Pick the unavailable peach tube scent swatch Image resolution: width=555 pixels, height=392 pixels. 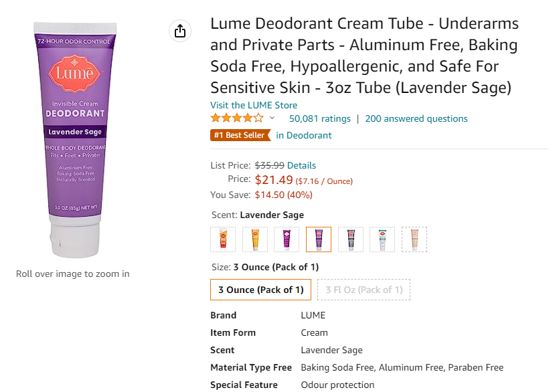(x=414, y=239)
